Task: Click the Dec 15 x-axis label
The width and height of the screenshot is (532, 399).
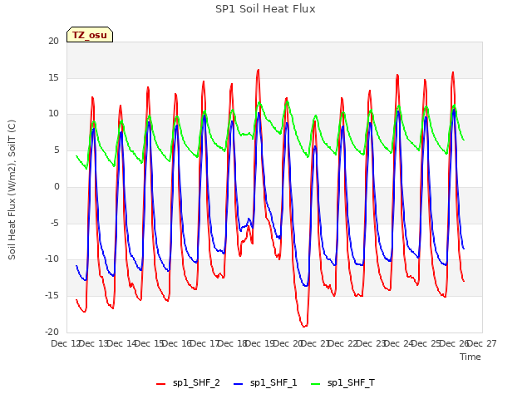Action: click(x=148, y=343)
